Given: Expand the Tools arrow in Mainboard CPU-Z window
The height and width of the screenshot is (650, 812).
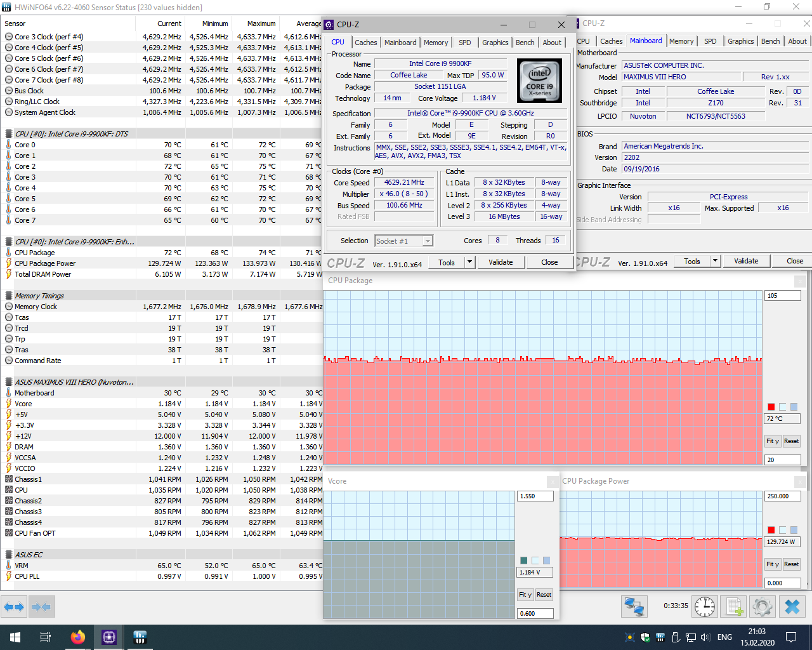Looking at the screenshot, I should (x=715, y=261).
